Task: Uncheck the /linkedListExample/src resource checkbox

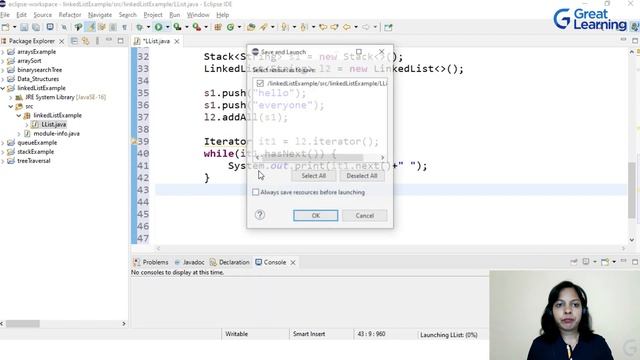Action: point(260,83)
